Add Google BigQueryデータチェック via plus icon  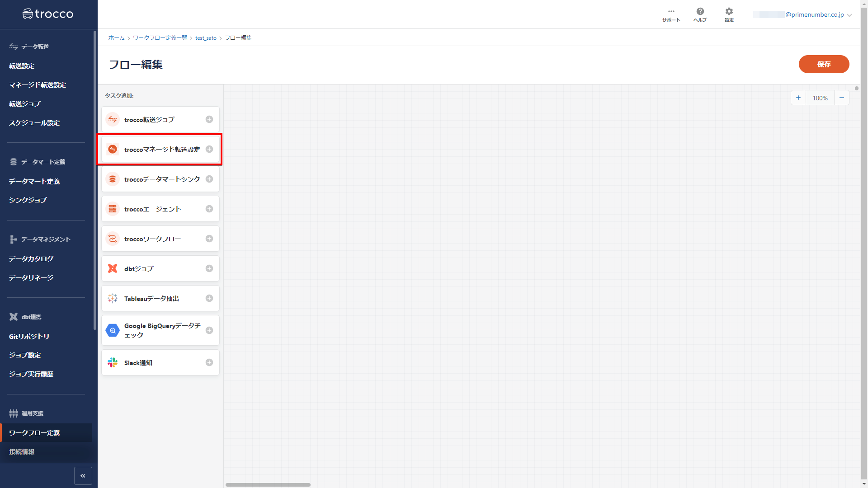(209, 330)
